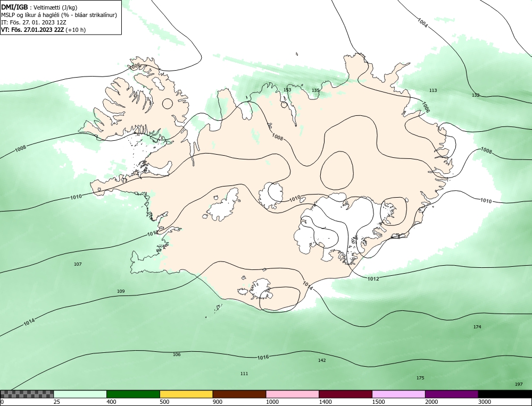Select the brown 900–1000 legend swatch
532x406 pixels.
pyautogui.click(x=239, y=394)
